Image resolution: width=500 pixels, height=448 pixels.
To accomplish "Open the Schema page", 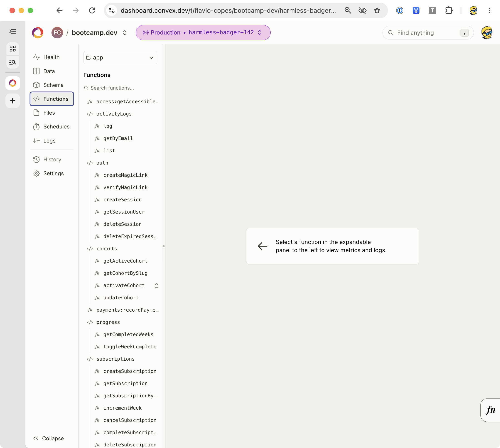I will 52,85.
